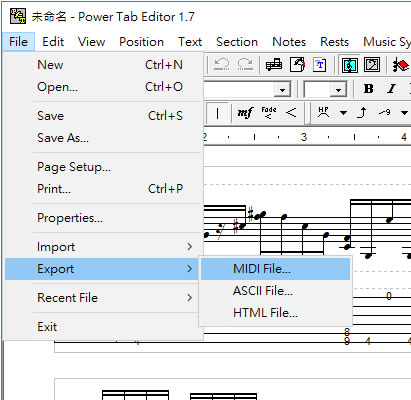
Task: Open the font size dropdown arrow
Action: pos(338,89)
